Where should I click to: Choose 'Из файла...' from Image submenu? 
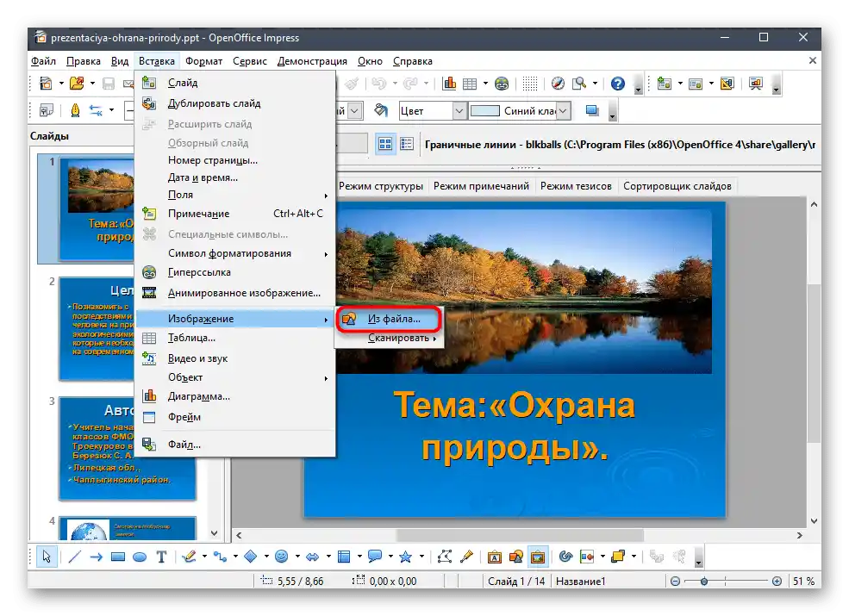[x=393, y=318]
